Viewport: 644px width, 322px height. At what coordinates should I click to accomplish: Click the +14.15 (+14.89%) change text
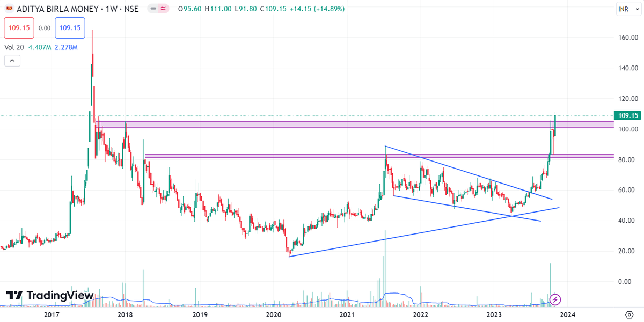click(318, 9)
